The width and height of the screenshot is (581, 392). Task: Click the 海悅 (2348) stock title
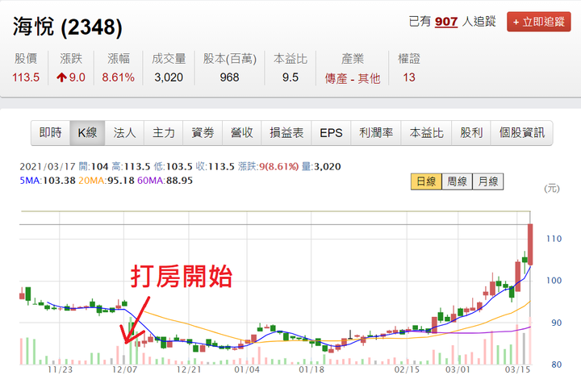coord(68,27)
